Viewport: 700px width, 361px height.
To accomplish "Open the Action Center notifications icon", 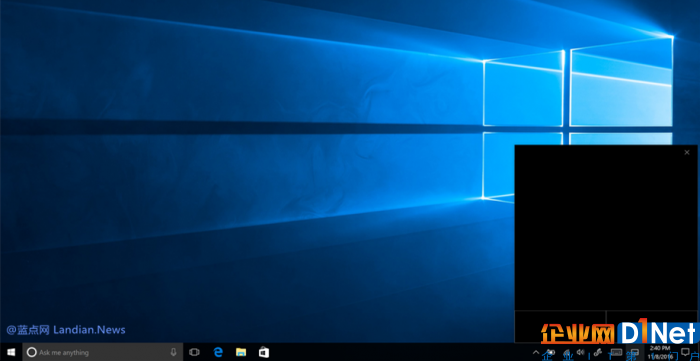I will (685, 352).
